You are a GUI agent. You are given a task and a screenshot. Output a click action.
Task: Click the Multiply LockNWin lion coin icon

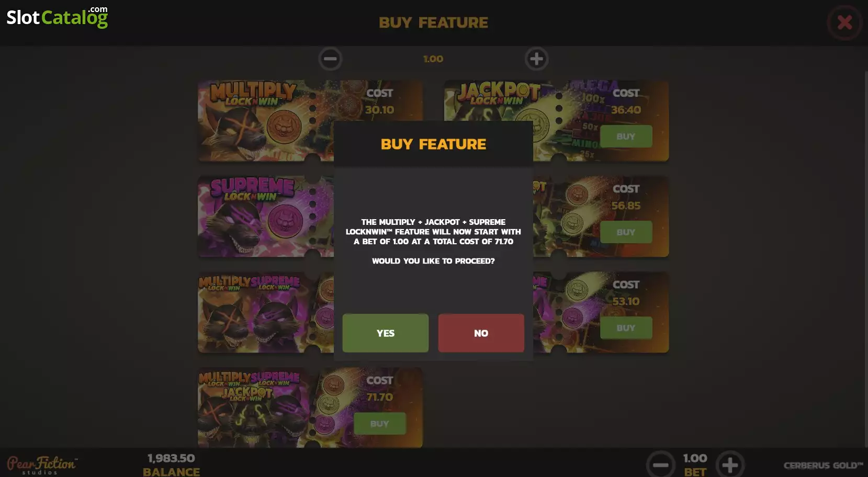[x=284, y=127]
